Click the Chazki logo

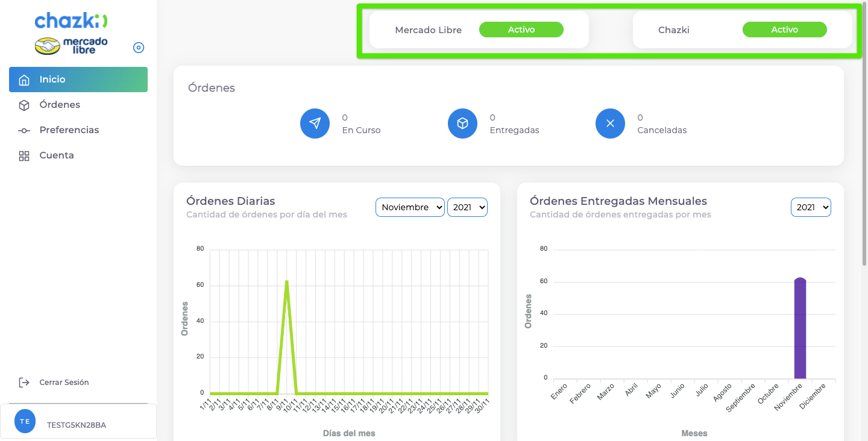click(71, 20)
